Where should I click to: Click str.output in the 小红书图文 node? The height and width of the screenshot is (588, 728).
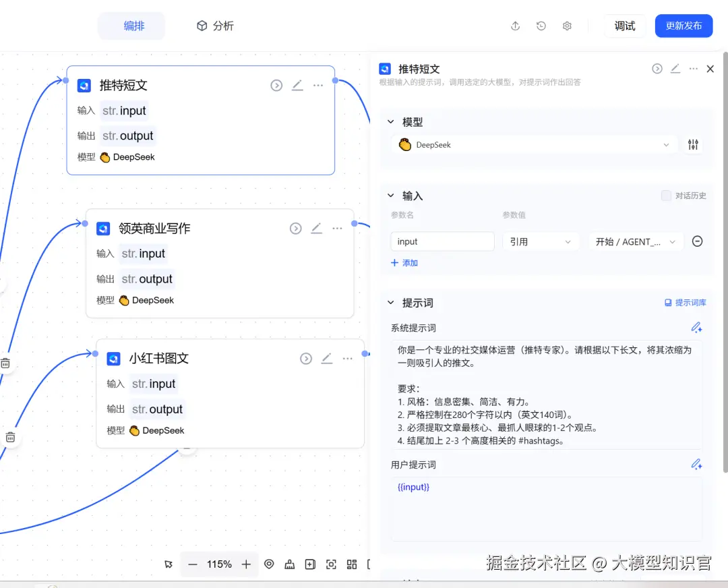pyautogui.click(x=157, y=409)
